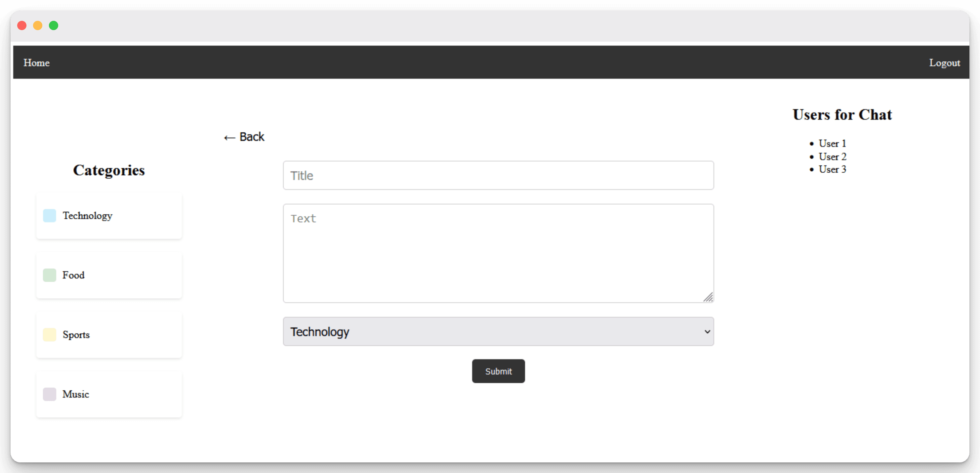Click the Home menu item
This screenshot has height=473, width=980.
[x=36, y=62]
